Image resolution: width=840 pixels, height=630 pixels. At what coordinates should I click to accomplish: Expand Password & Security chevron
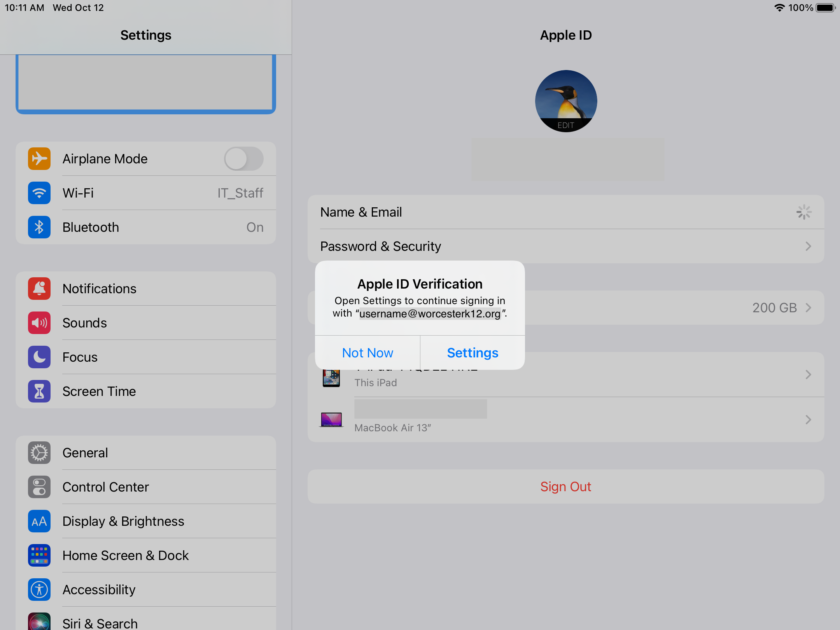[808, 247]
